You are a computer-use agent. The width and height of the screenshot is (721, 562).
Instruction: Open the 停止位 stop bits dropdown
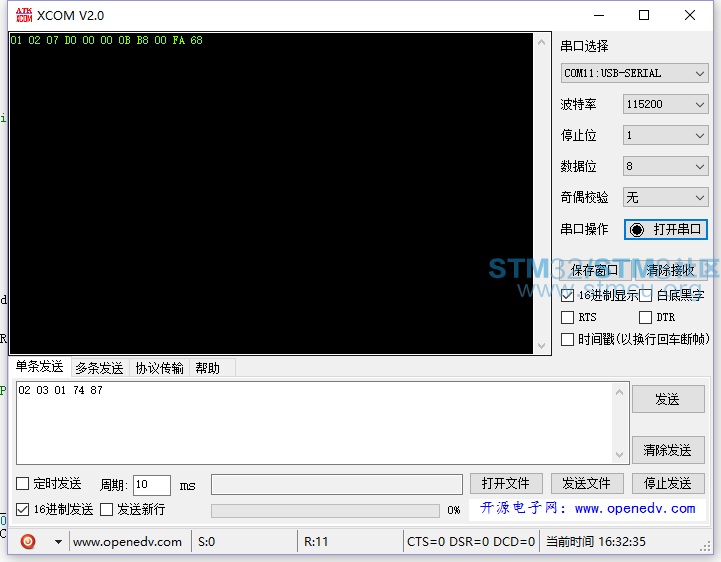point(665,135)
